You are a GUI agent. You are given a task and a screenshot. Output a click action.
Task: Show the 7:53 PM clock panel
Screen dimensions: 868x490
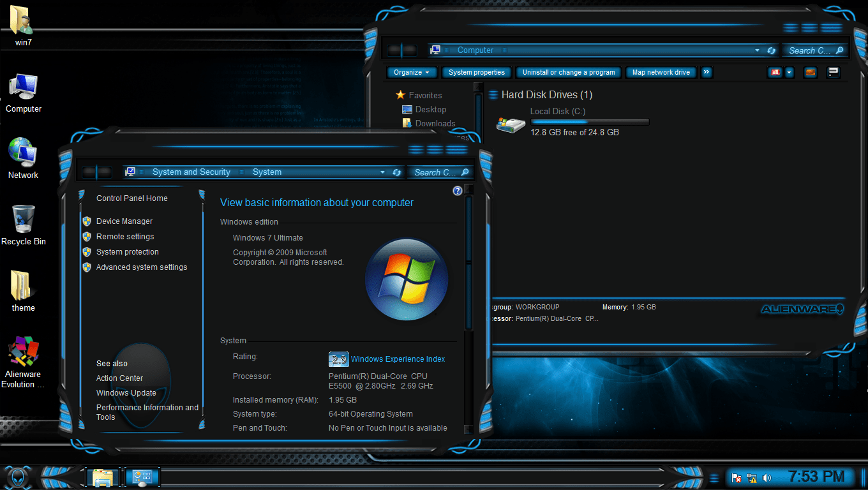(816, 477)
